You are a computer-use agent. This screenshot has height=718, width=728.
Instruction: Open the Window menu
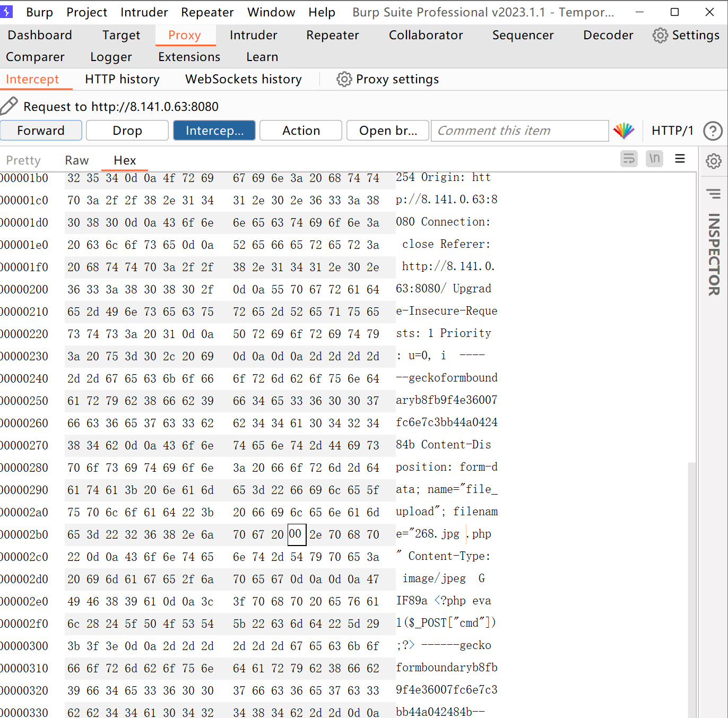click(x=271, y=12)
